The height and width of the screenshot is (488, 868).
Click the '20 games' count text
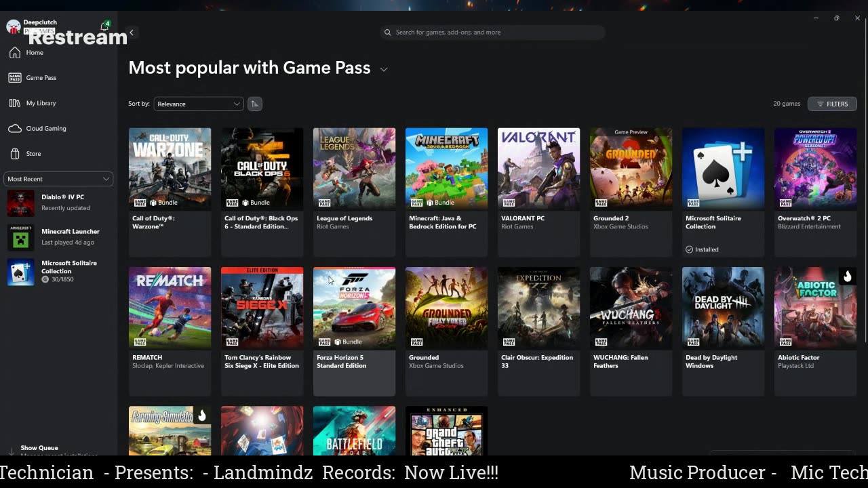(x=787, y=104)
